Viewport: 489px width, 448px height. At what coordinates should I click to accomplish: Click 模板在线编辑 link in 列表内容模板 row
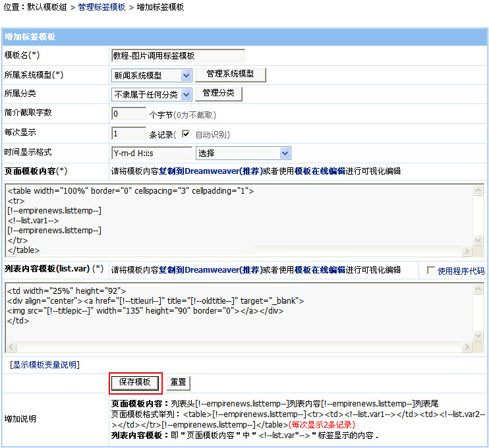(x=320, y=270)
